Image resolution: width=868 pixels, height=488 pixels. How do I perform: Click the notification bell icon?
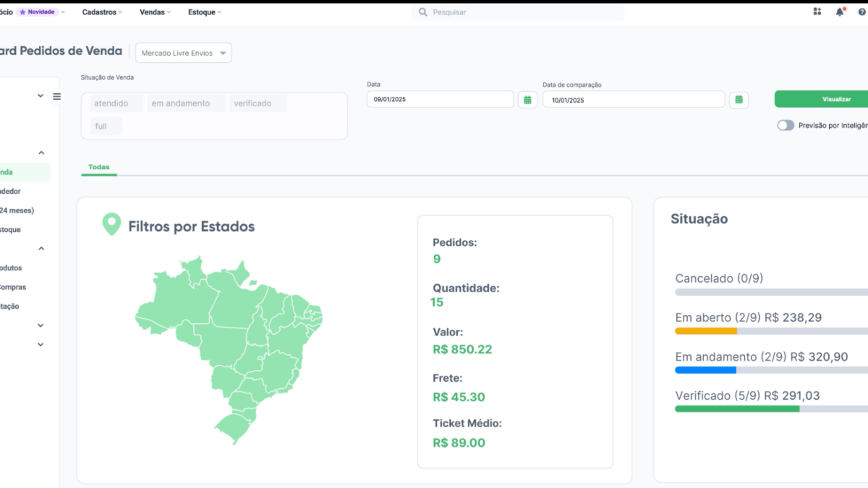(840, 12)
